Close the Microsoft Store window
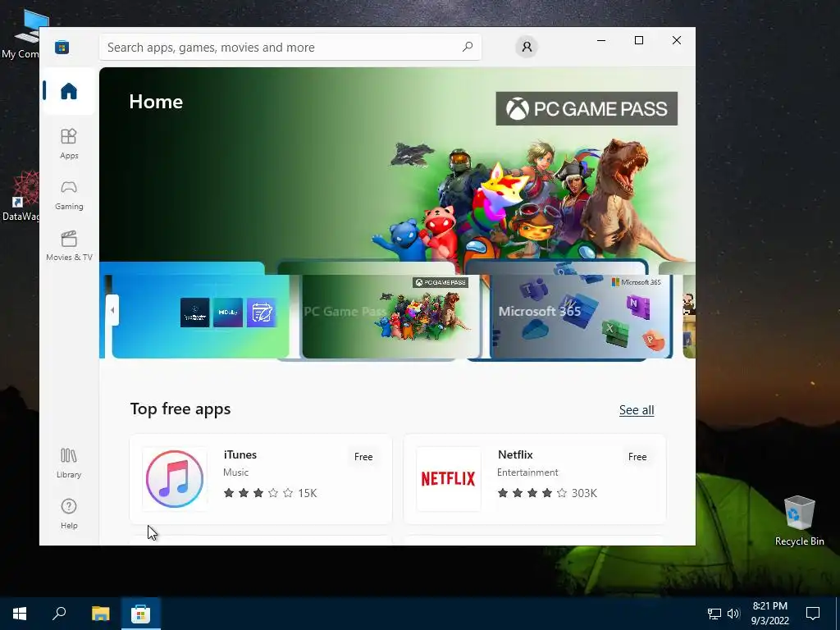This screenshot has width=840, height=630. (x=677, y=40)
